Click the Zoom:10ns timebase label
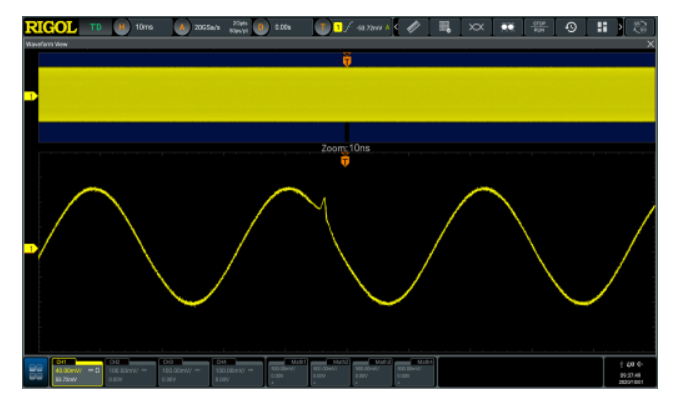This screenshot has height=402, width=681. pos(346,148)
